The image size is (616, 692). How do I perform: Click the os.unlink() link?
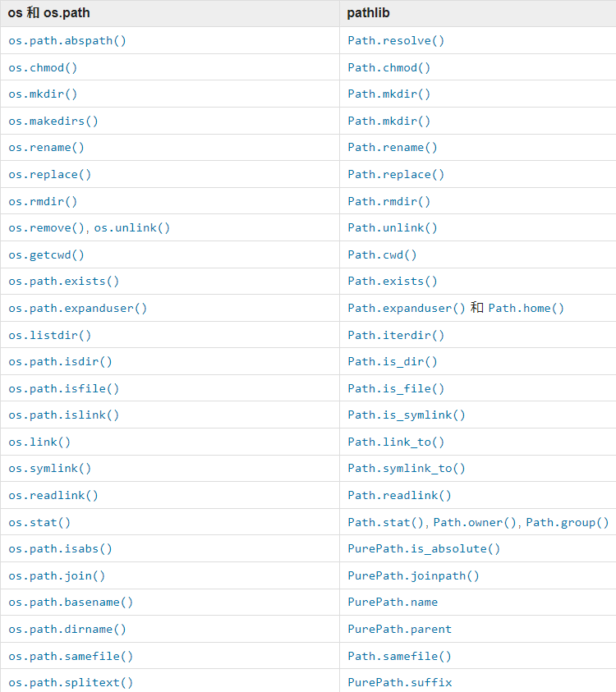(132, 227)
